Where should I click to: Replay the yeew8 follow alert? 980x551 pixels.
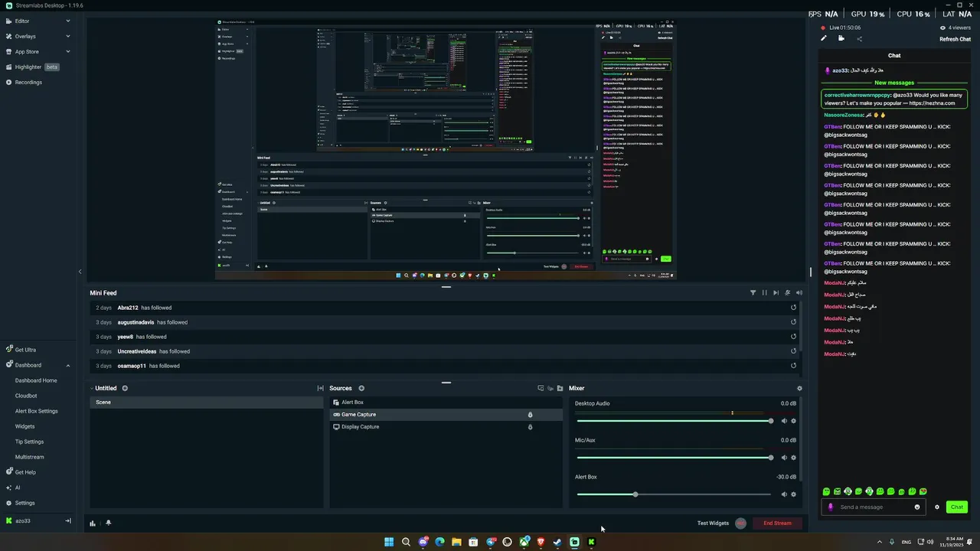[x=793, y=337]
